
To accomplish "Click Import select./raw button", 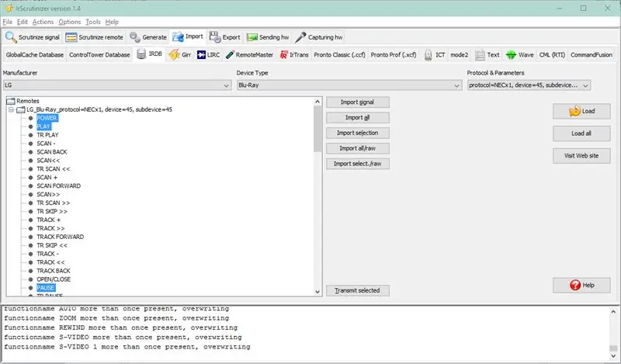I will click(358, 164).
